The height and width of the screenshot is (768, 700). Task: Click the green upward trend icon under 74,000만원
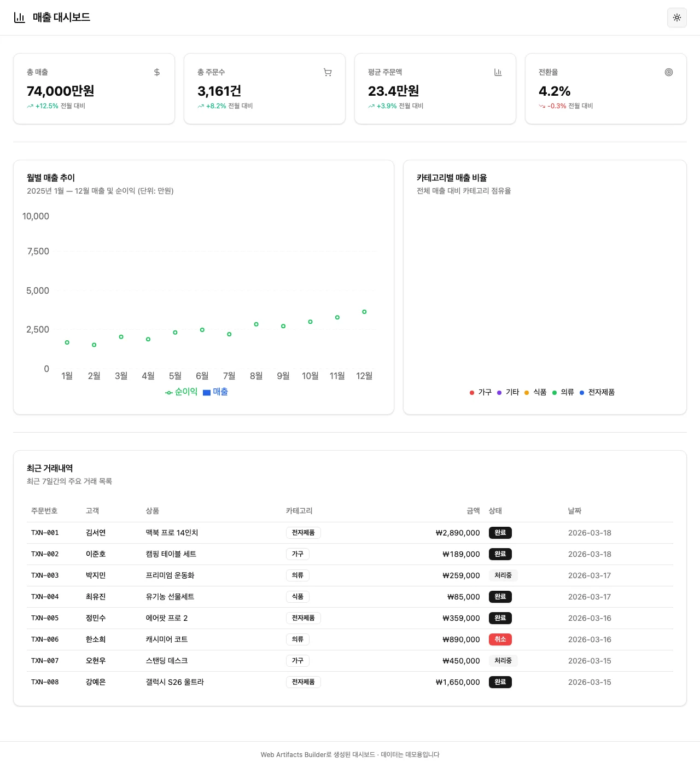click(x=30, y=106)
